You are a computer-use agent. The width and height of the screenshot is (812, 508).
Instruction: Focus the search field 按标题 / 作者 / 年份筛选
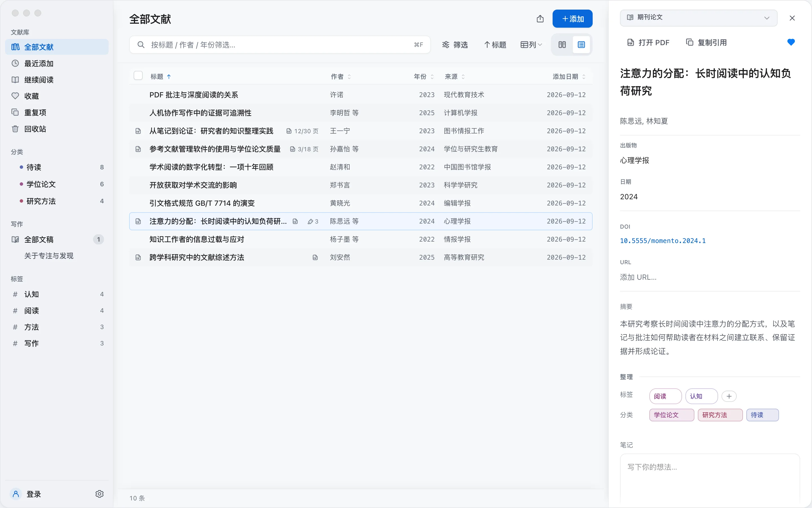coord(280,45)
